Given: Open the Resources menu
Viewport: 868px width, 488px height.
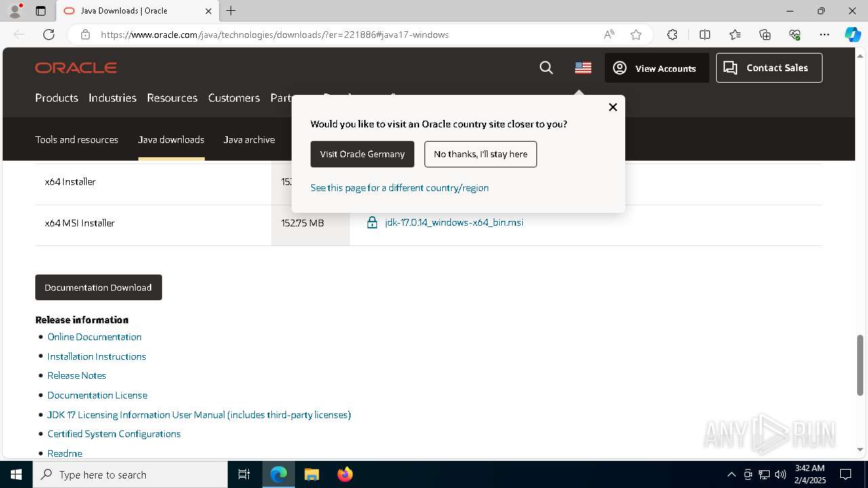Looking at the screenshot, I should tap(172, 98).
